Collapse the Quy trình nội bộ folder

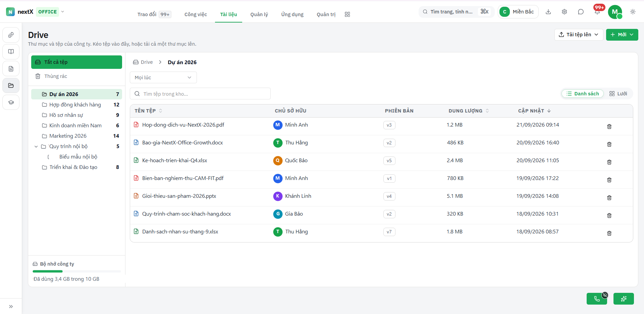click(36, 146)
